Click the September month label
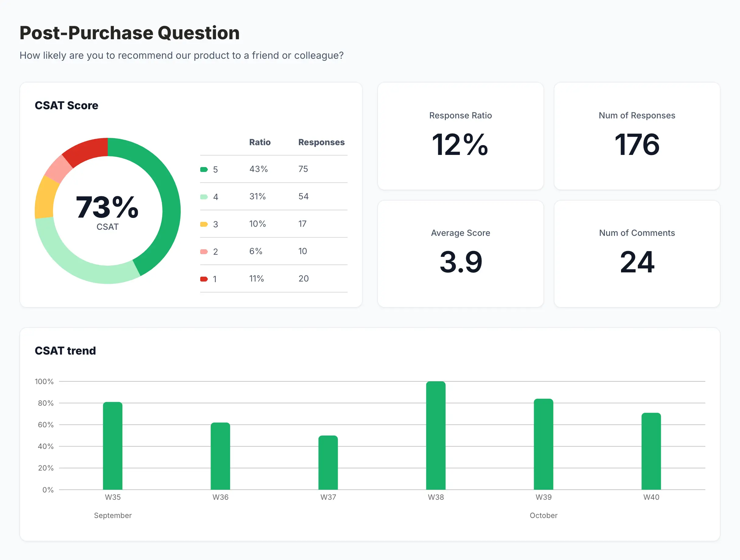The image size is (740, 560). pos(113,516)
